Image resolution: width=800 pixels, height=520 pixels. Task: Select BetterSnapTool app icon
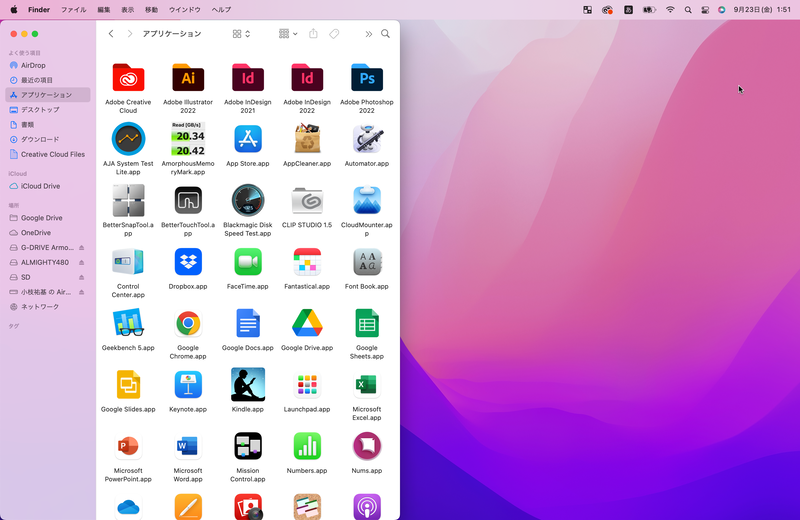[128, 201]
